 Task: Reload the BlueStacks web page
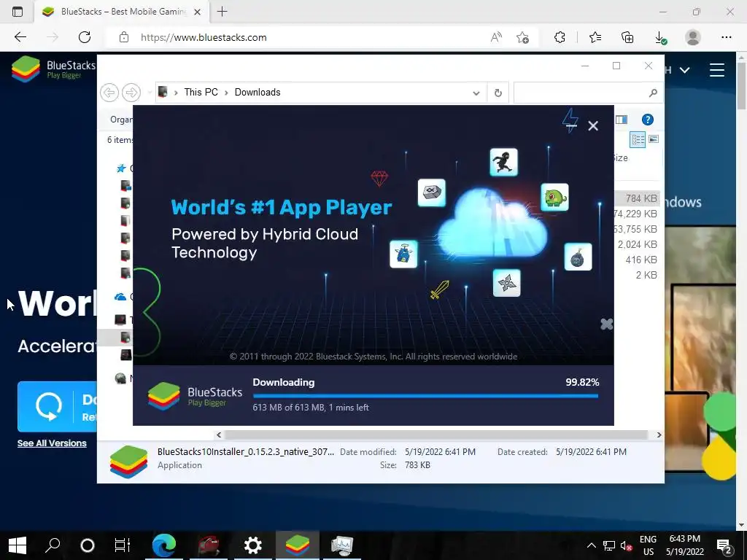pyautogui.click(x=85, y=37)
